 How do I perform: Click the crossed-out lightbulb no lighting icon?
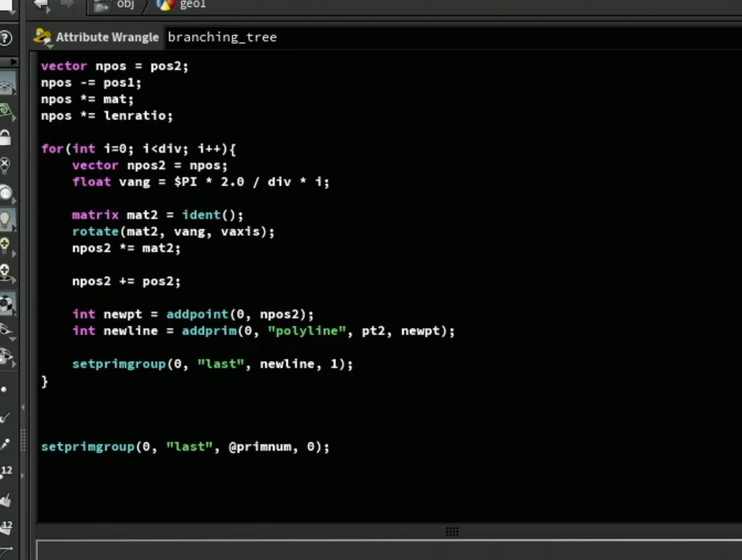click(x=5, y=164)
